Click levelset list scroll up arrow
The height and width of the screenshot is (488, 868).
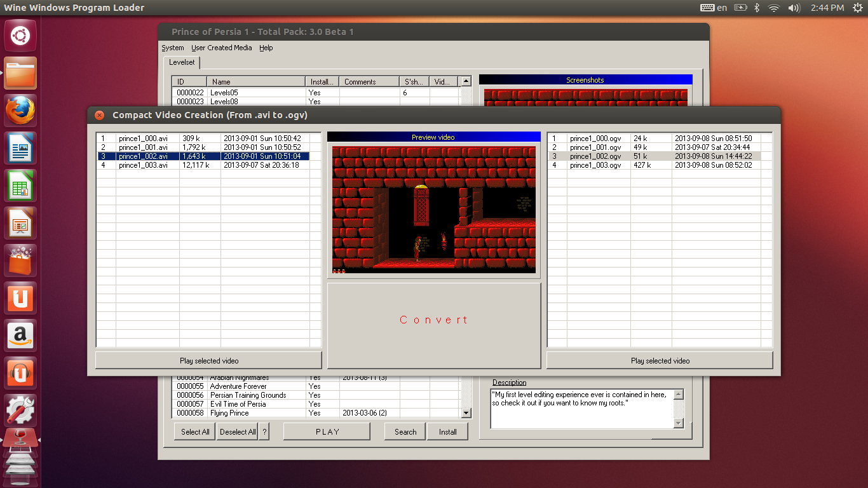[466, 81]
